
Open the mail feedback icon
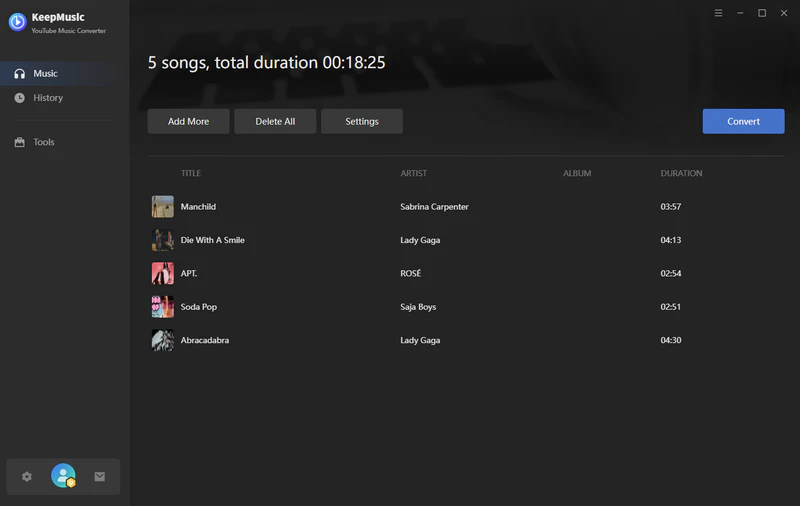[x=99, y=476]
